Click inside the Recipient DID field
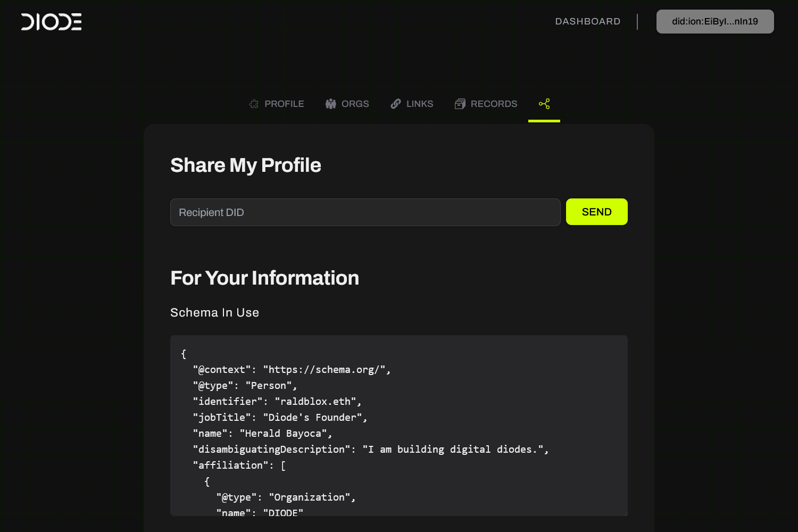Viewport: 798px width, 532px height. (x=365, y=212)
